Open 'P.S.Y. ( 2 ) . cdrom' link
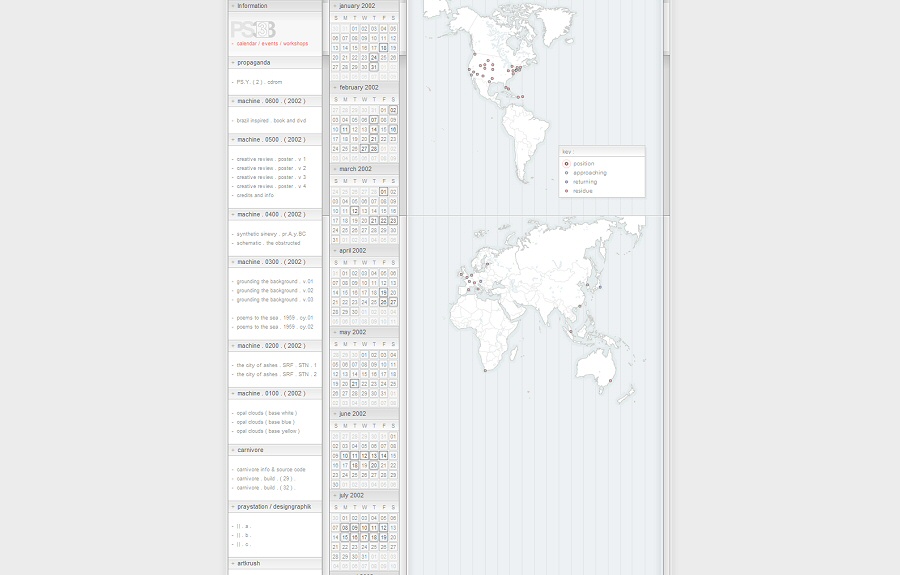 tap(259, 82)
